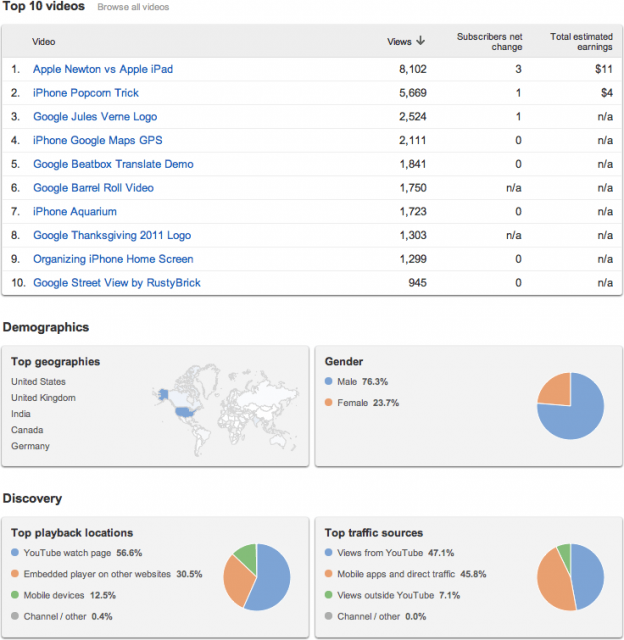Click the 2,524 views cell
Viewport: 624px width, 640px height.
click(x=413, y=116)
